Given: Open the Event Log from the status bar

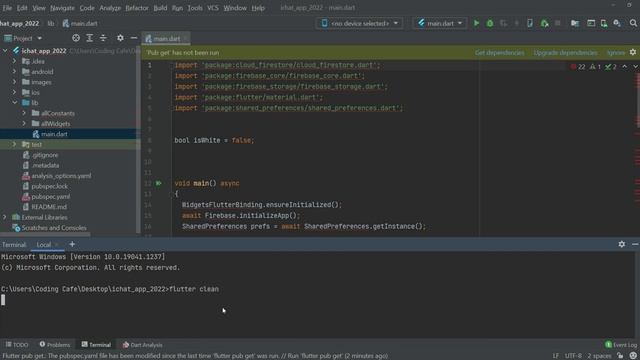Looking at the screenshot, I should [x=620, y=345].
